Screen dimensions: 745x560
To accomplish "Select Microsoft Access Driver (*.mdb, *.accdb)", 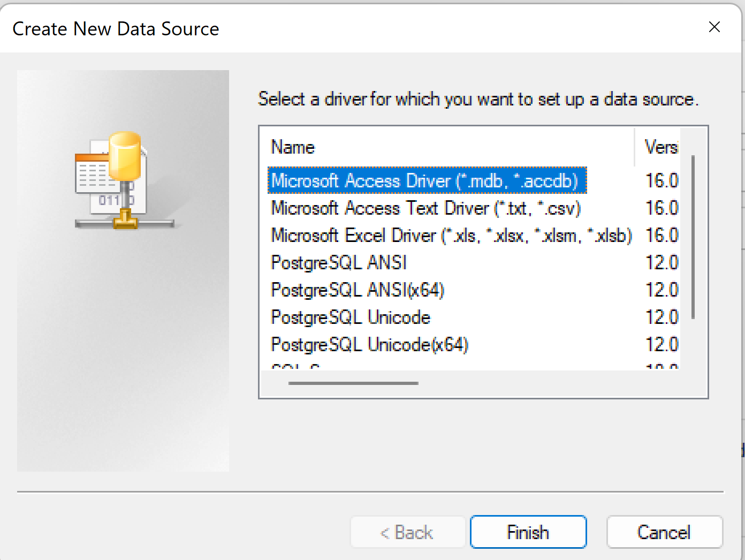I will point(427,180).
